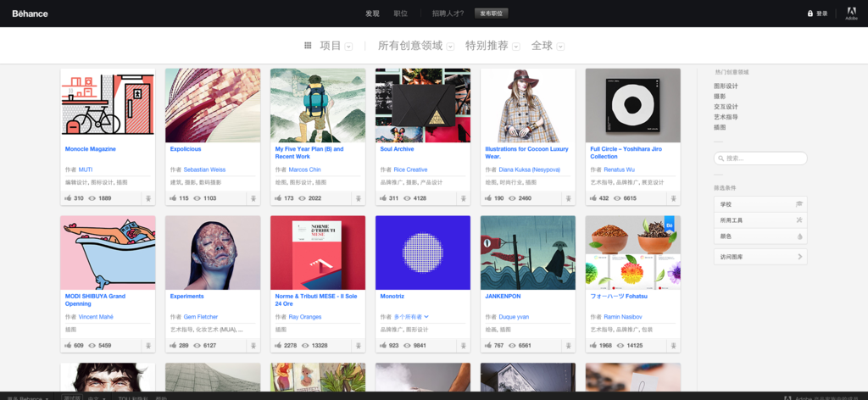Add Full Circle project to a collection

(674, 198)
